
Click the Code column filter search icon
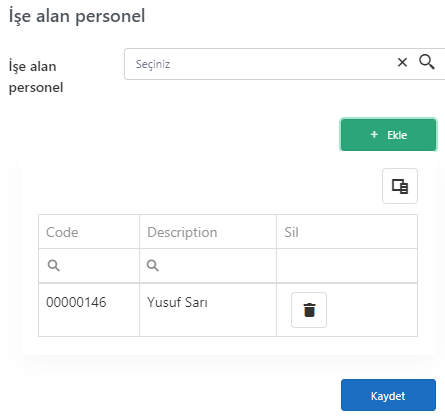point(53,266)
